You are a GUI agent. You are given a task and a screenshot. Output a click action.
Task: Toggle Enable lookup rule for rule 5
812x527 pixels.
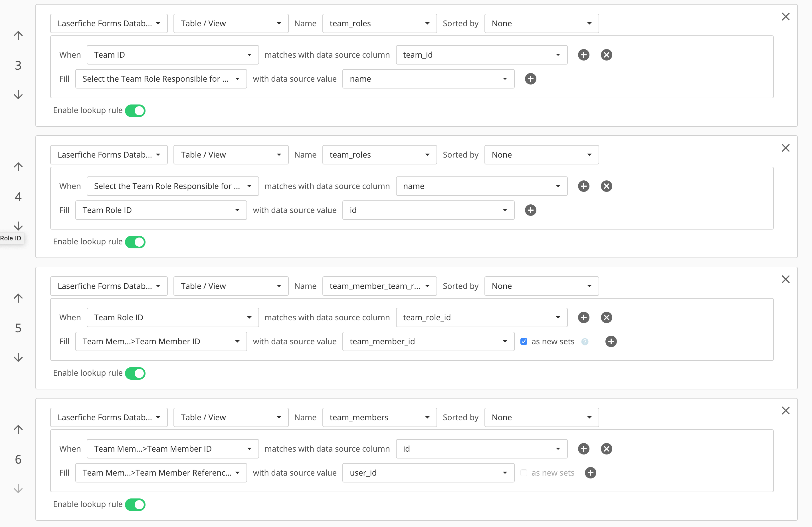point(136,373)
